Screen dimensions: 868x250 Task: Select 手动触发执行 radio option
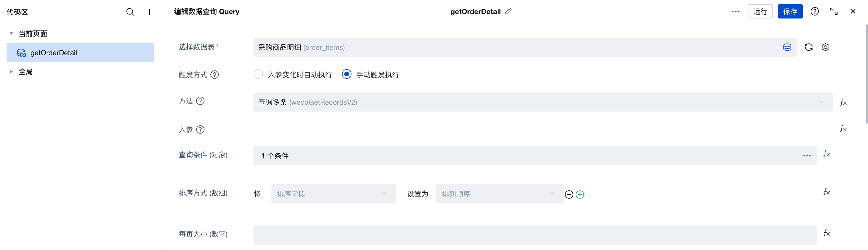click(x=346, y=74)
